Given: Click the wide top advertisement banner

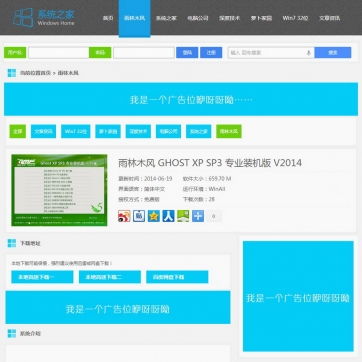Looking at the screenshot, I should point(181,99).
